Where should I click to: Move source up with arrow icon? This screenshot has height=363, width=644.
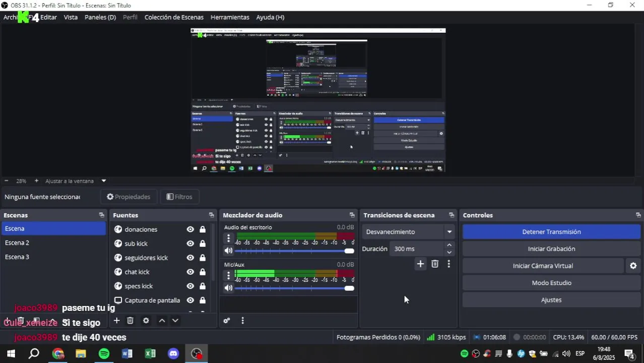click(162, 321)
